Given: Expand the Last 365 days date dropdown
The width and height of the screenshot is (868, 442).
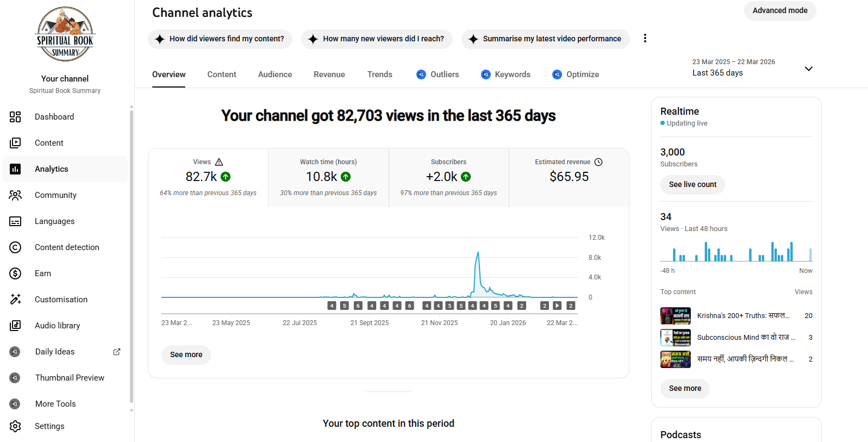Looking at the screenshot, I should [808, 69].
